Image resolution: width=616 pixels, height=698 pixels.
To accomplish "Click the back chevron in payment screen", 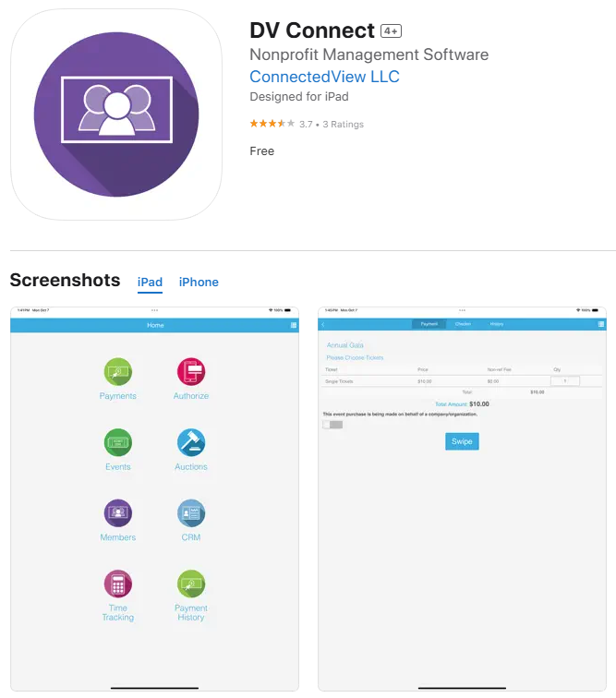I will click(323, 324).
